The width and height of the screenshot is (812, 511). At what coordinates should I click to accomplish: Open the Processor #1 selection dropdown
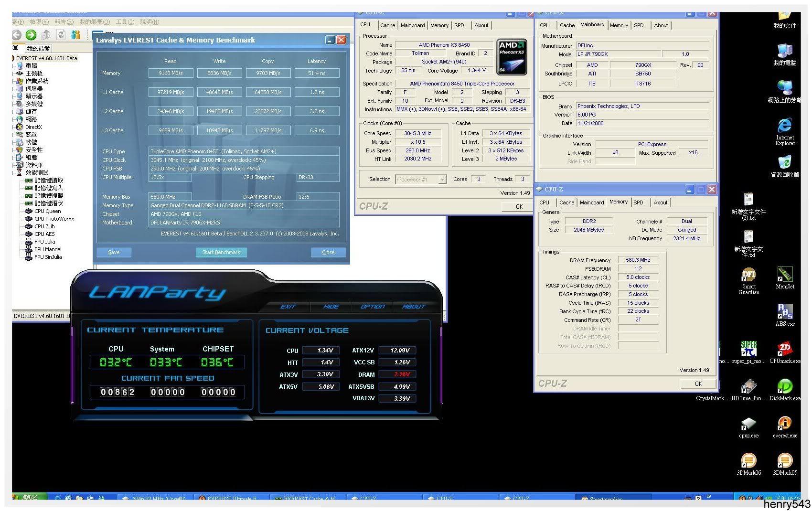pos(442,180)
